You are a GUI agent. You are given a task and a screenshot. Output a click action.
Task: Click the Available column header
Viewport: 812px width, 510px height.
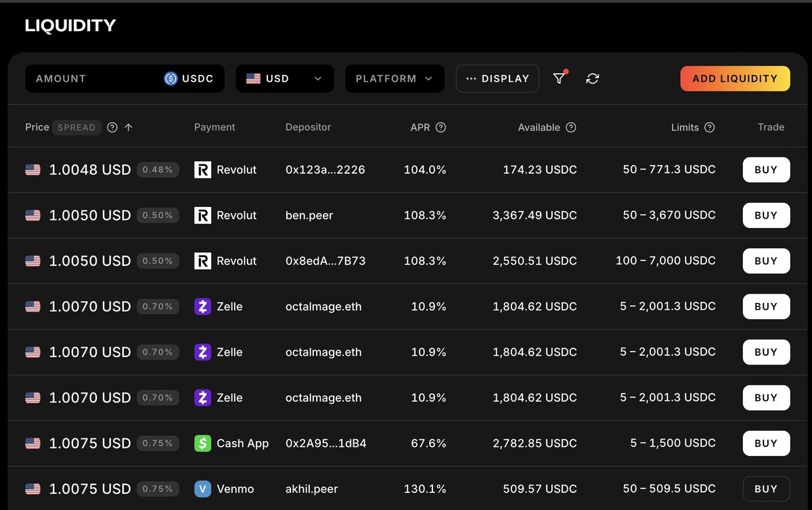pyautogui.click(x=539, y=127)
